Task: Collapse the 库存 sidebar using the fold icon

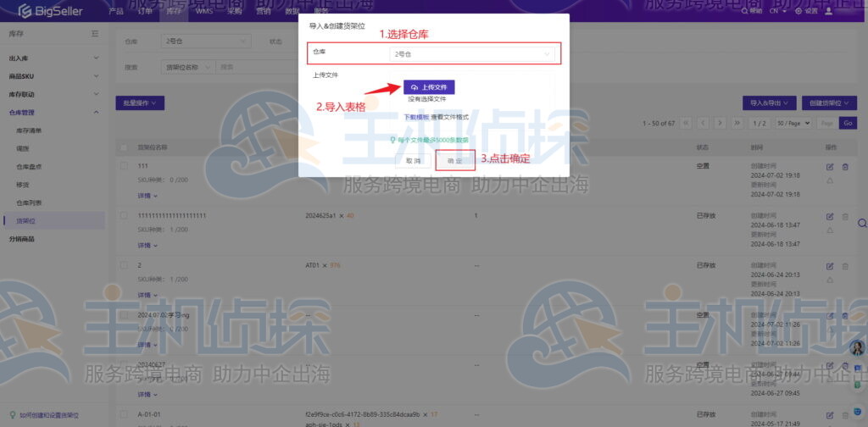Action: coord(95,34)
